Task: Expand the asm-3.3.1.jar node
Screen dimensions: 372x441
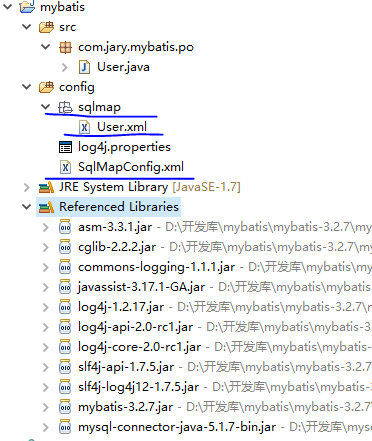Action: (46, 227)
